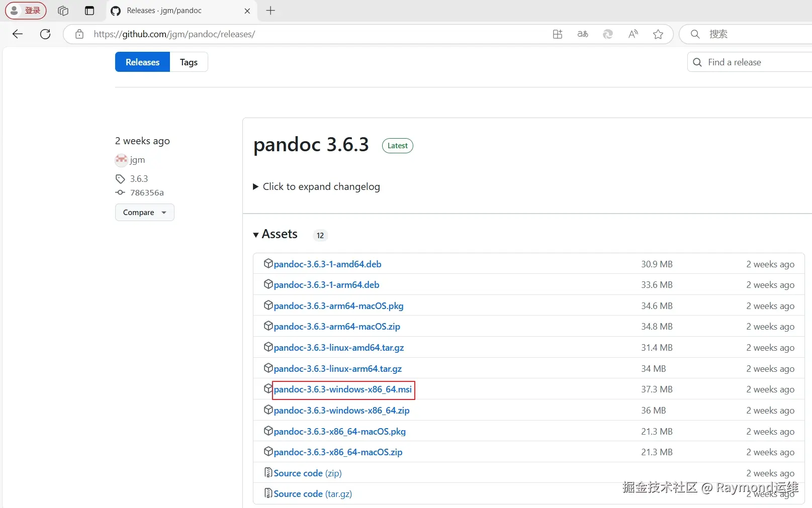Image resolution: width=812 pixels, height=508 pixels.
Task: Click package icon beside x86_64-macOS.pkg asset
Action: (x=268, y=431)
